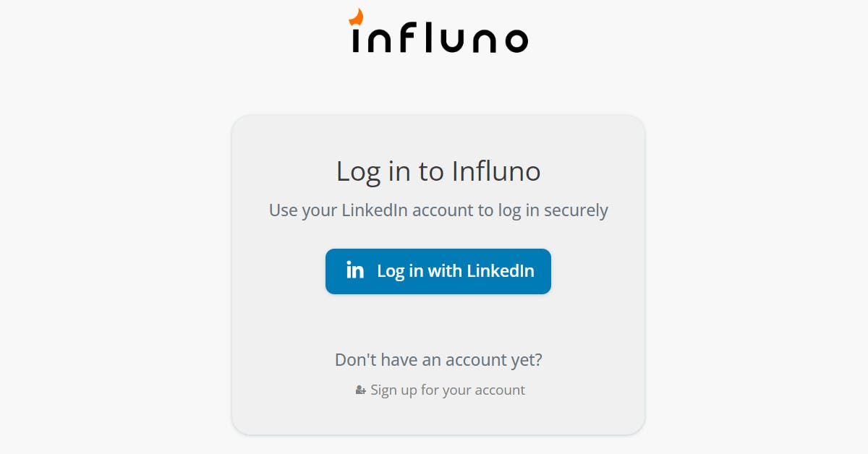868x454 pixels.
Task: Click the signup prompt question mark
Action: (x=539, y=359)
